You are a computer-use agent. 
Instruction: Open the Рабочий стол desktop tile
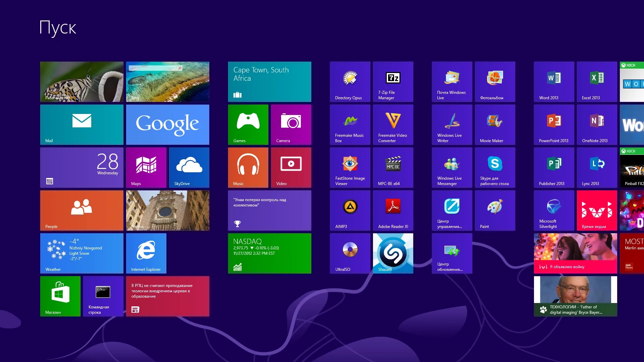pyautogui.click(x=82, y=82)
